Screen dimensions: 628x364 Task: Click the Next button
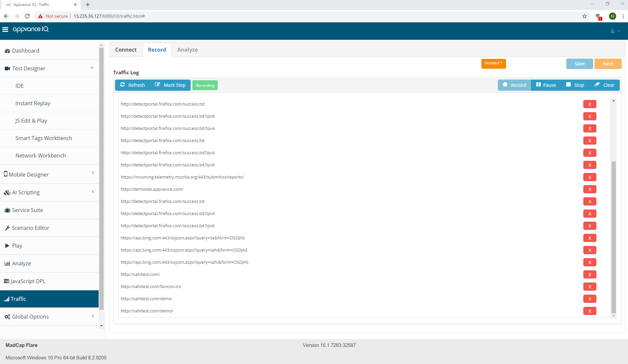click(608, 64)
